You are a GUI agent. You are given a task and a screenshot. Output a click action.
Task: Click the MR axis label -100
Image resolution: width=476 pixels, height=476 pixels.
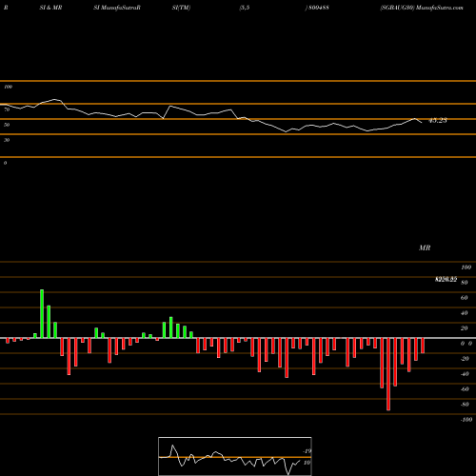tap(466, 420)
